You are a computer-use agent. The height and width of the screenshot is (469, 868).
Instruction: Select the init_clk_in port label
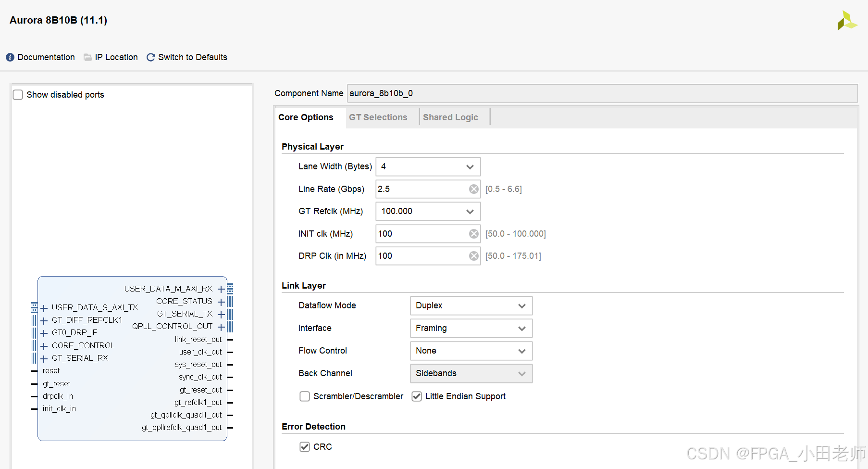click(x=59, y=409)
